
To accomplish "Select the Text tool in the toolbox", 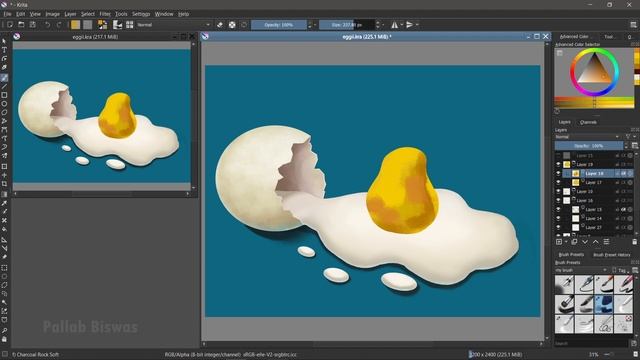I will [x=4, y=50].
